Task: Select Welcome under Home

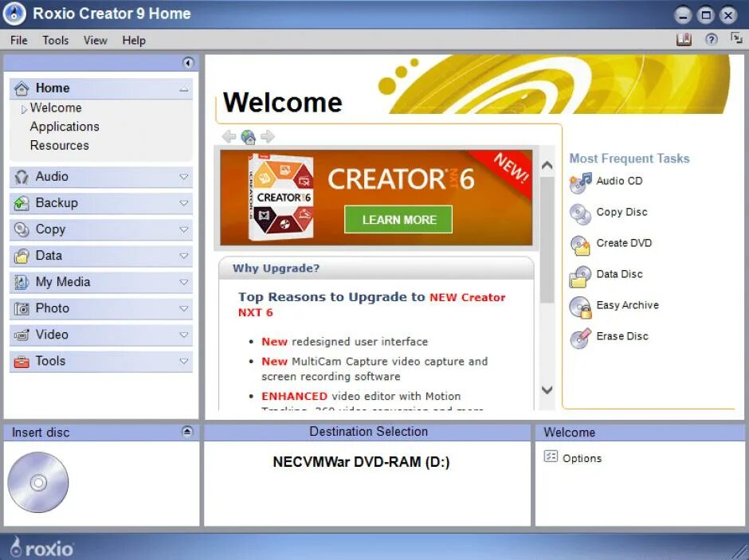Action: click(56, 108)
